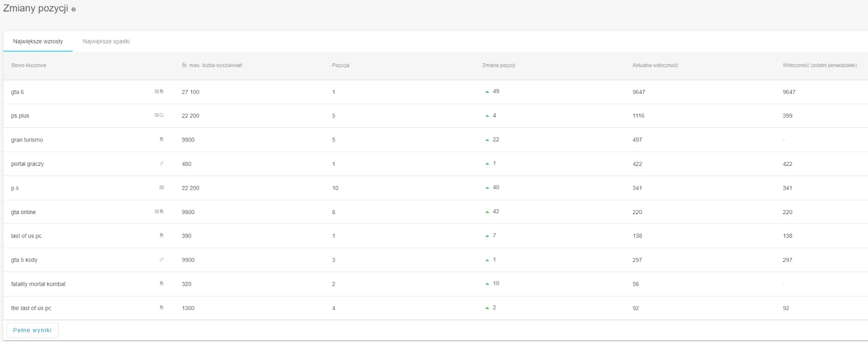Click the image-result icon in gran turismo row
Image resolution: width=868 pixels, height=342 pixels.
click(x=162, y=139)
